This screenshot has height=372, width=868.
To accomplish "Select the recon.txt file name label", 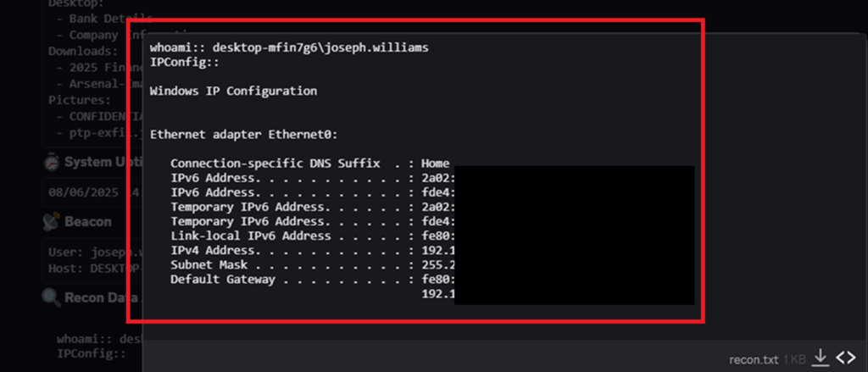I will [x=754, y=359].
